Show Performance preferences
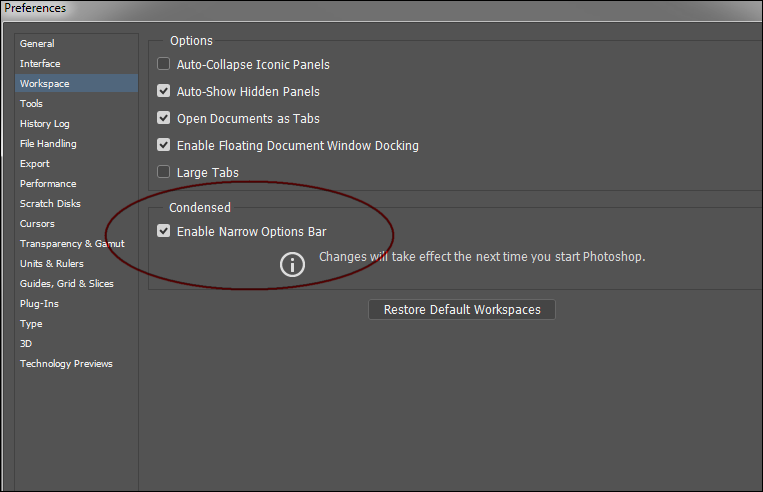Image resolution: width=763 pixels, height=492 pixels. [x=48, y=183]
